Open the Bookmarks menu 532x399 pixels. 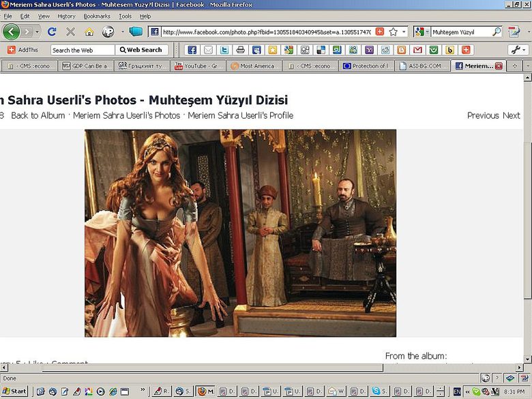[97, 16]
